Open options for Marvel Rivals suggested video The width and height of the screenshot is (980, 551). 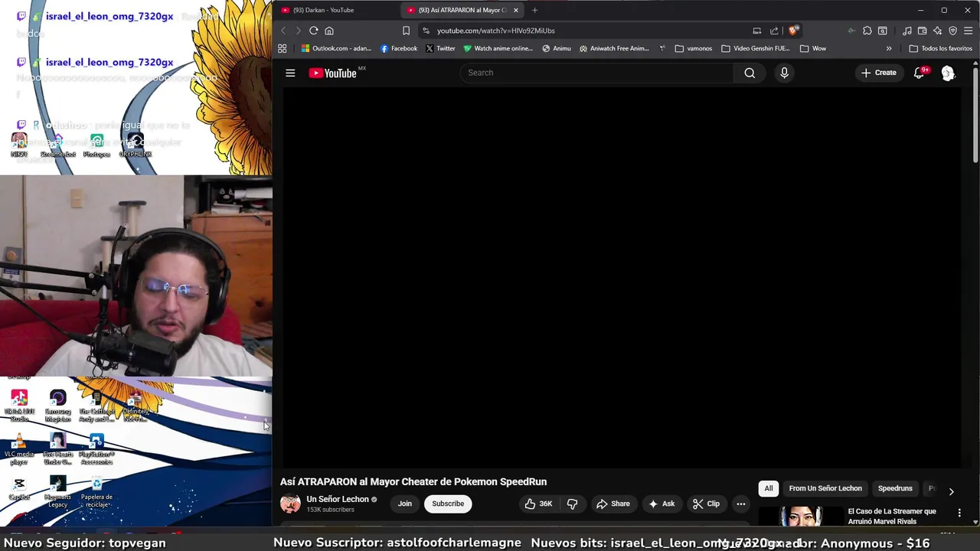click(959, 513)
